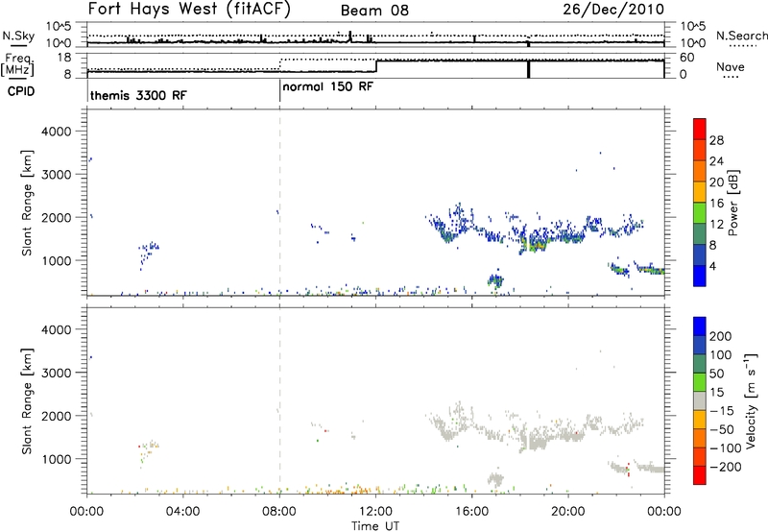Click the '60' Nave axis tick label

(x=687, y=58)
